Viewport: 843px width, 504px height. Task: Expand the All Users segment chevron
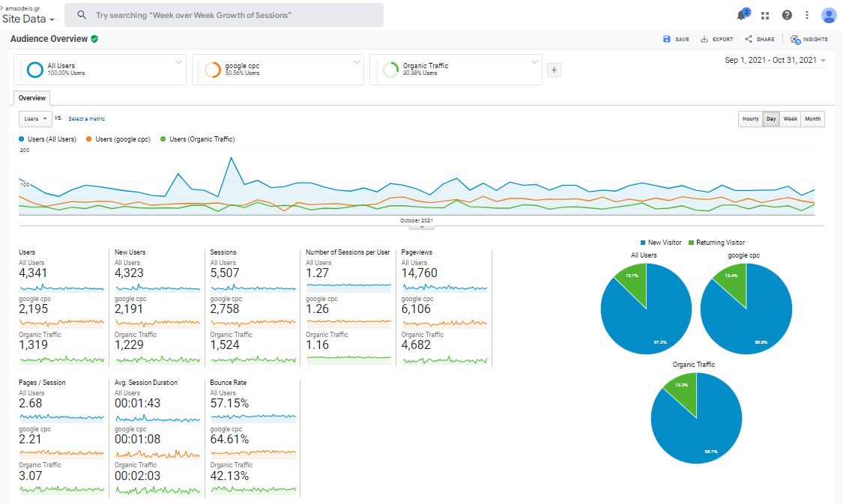[x=178, y=62]
